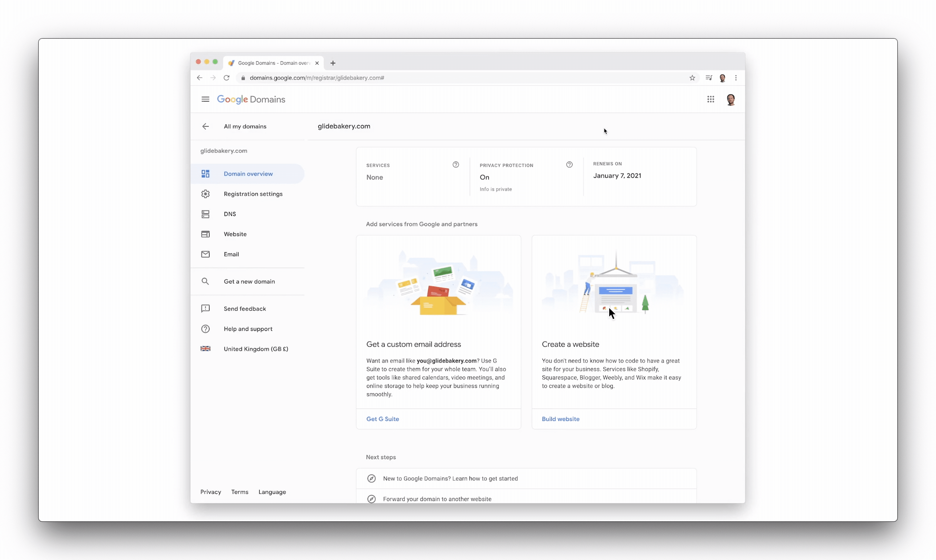Click the Services help question mark
Image resolution: width=936 pixels, height=560 pixels.
click(456, 164)
